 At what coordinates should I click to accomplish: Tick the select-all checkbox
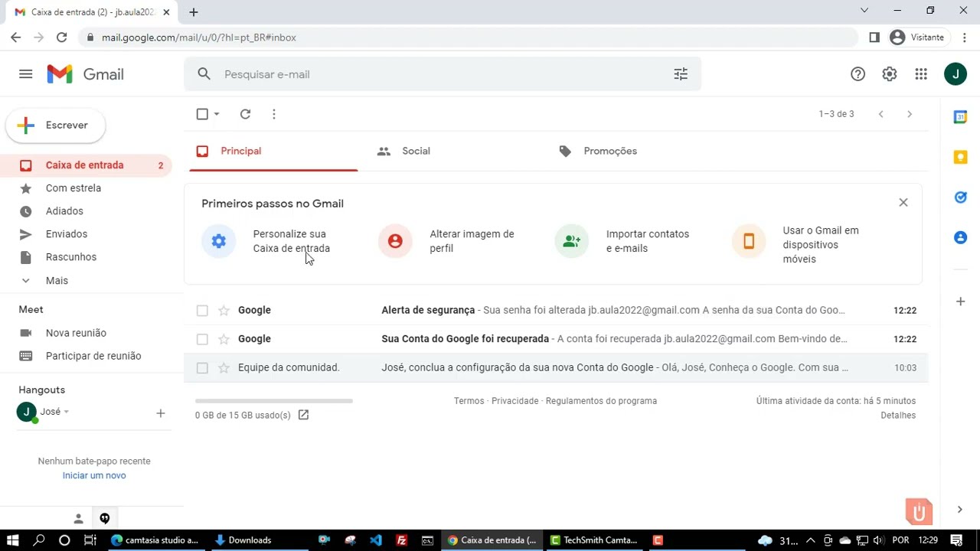202,114
